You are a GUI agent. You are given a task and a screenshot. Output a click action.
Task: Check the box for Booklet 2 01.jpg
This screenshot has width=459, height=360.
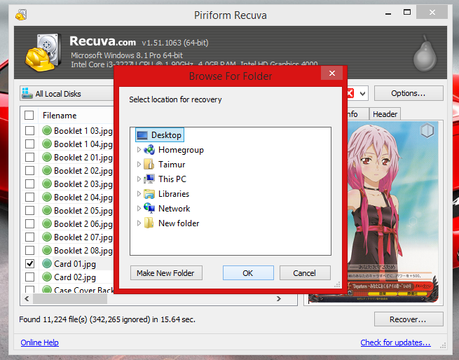click(x=30, y=157)
